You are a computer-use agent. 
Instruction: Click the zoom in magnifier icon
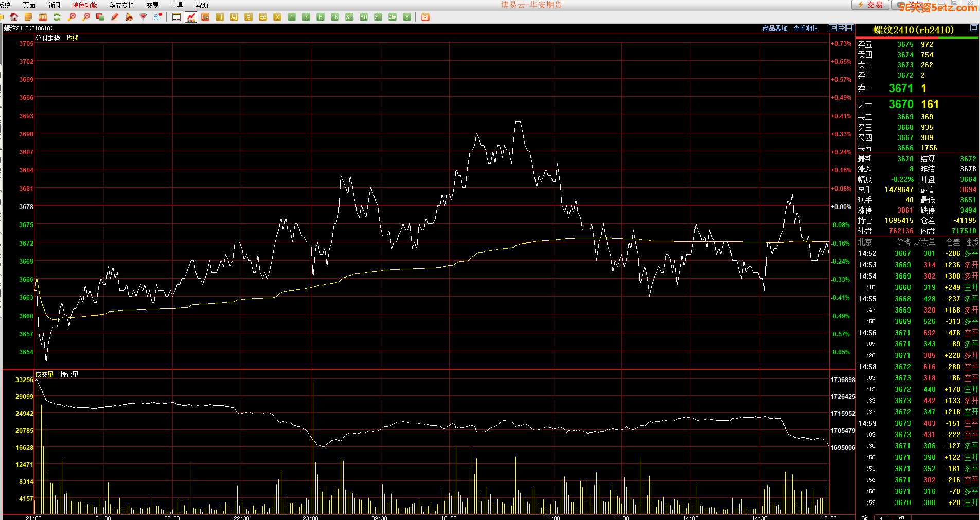coord(72,17)
